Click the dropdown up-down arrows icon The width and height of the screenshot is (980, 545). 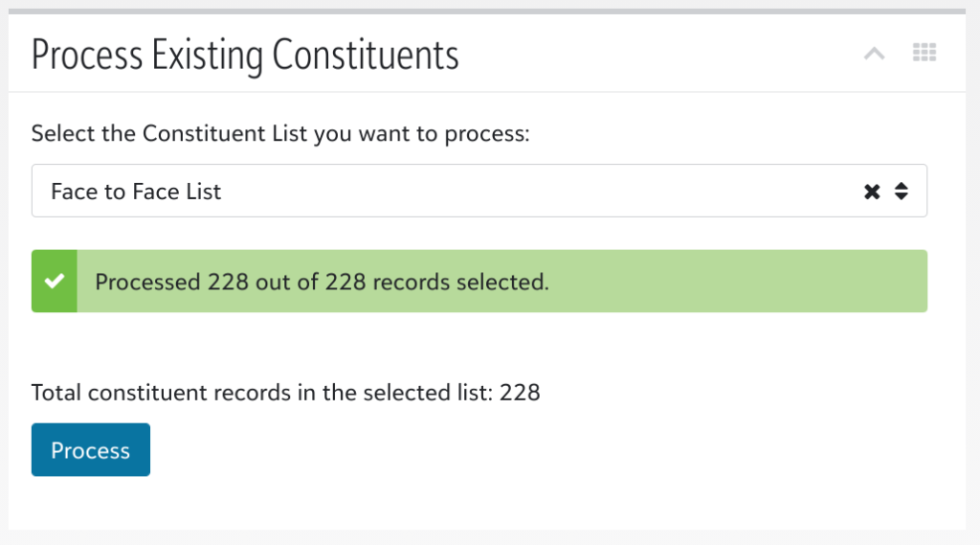click(x=902, y=192)
